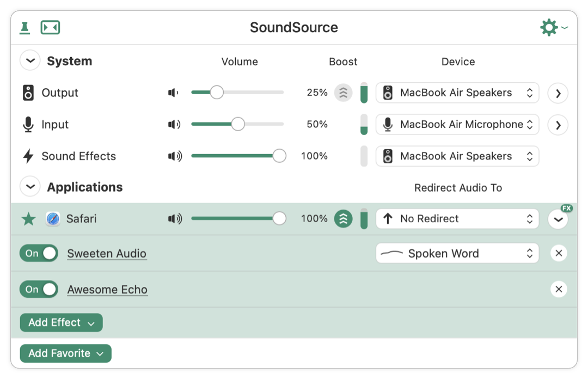Screen dimensions: 588x379
Task: Mute the Output volume speaker icon
Action: pos(174,93)
